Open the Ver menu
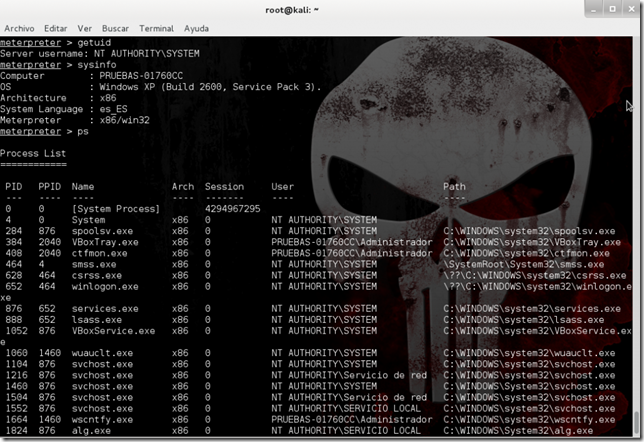The image size is (644, 442). click(85, 28)
